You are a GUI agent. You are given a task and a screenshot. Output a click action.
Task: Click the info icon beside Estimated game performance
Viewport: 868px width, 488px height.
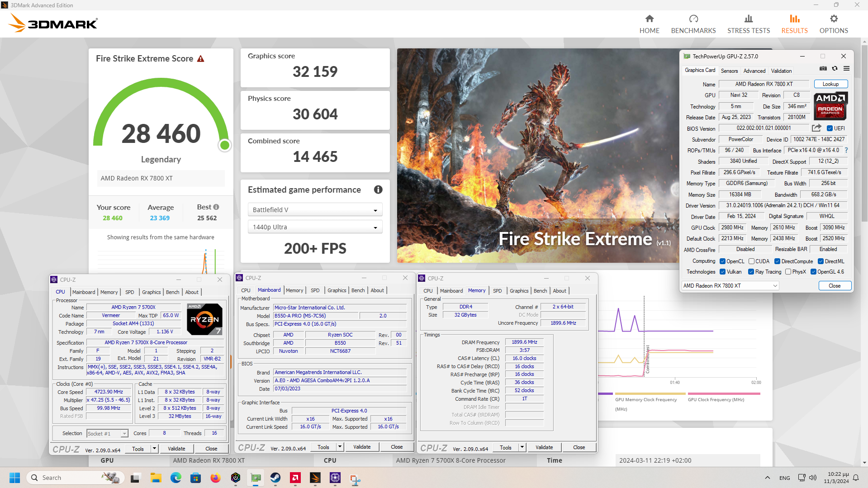pyautogui.click(x=378, y=190)
